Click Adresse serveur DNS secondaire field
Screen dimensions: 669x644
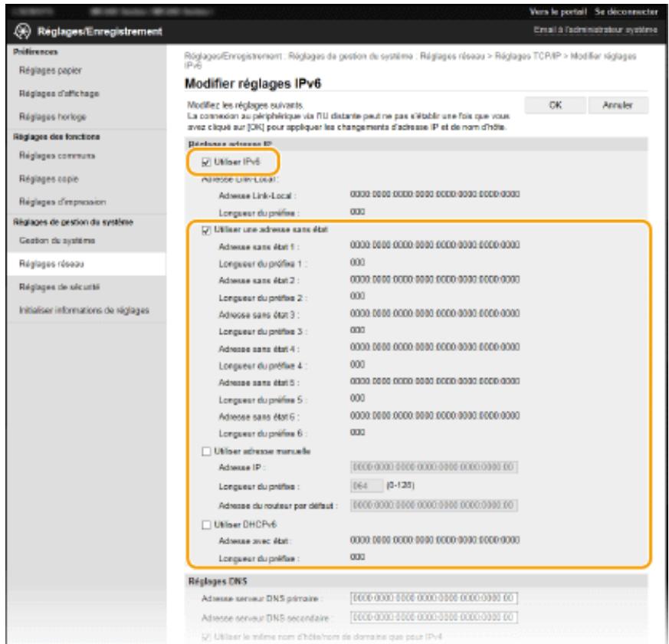coord(434,617)
